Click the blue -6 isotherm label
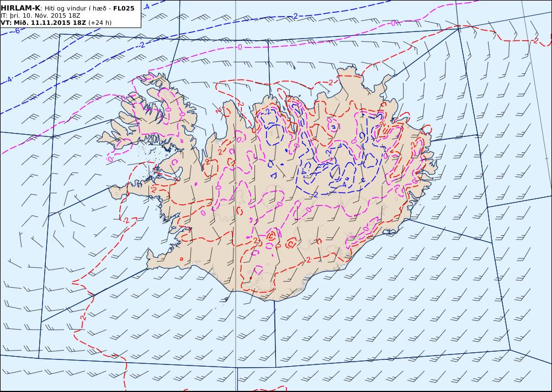This screenshot has height=392, width=552. coord(16,31)
